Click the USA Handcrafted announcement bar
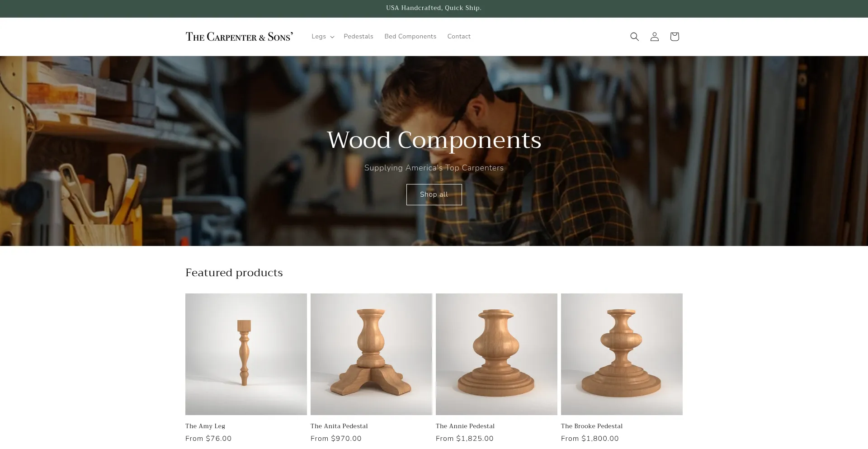 pos(434,8)
